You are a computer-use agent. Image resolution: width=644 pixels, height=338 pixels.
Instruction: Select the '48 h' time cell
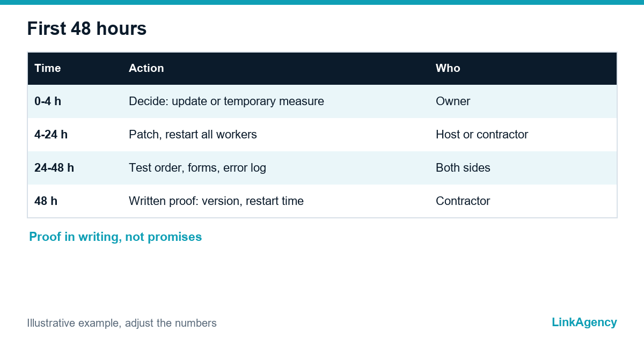46,201
